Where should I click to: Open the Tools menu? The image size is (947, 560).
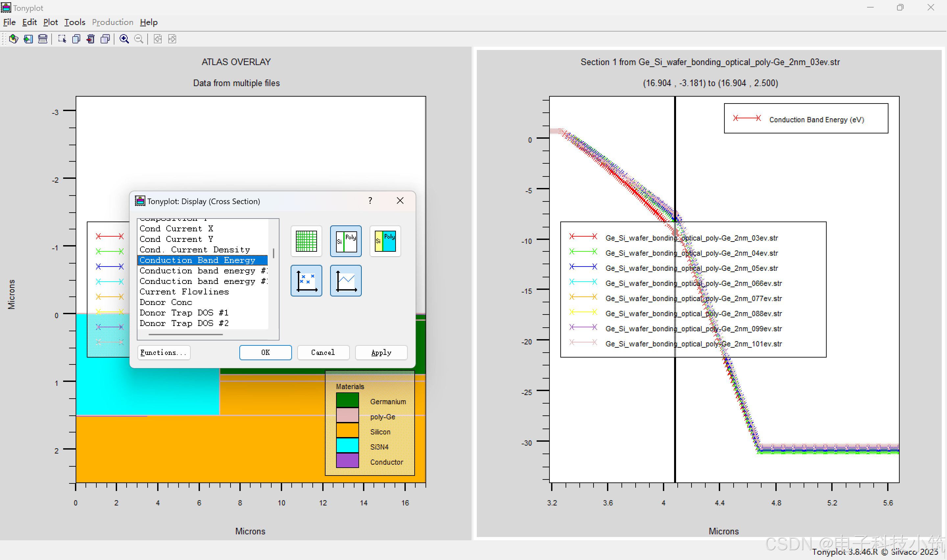click(74, 22)
